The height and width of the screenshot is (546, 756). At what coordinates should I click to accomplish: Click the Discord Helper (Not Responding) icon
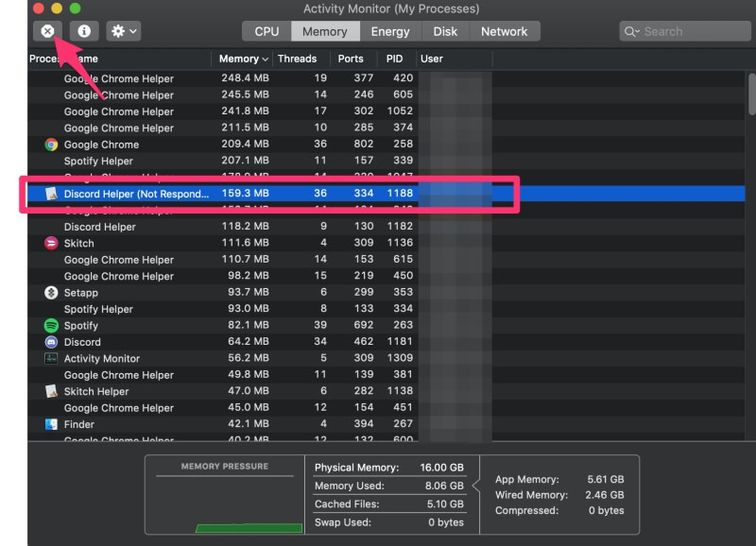click(x=51, y=194)
